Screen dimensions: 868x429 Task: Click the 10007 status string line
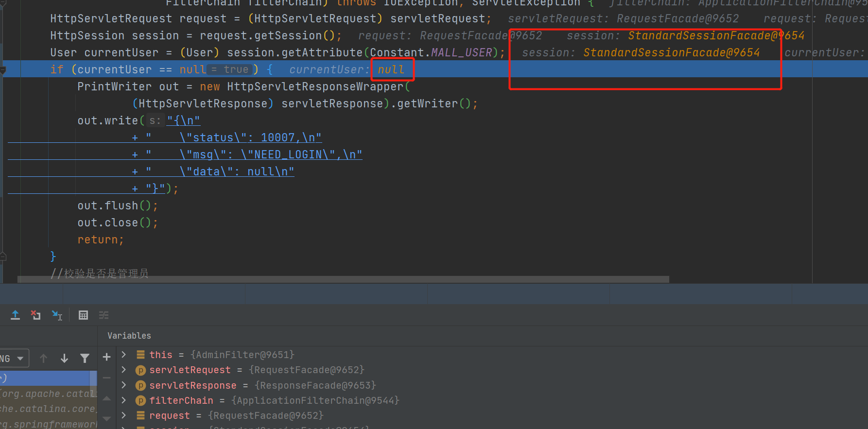tap(234, 137)
